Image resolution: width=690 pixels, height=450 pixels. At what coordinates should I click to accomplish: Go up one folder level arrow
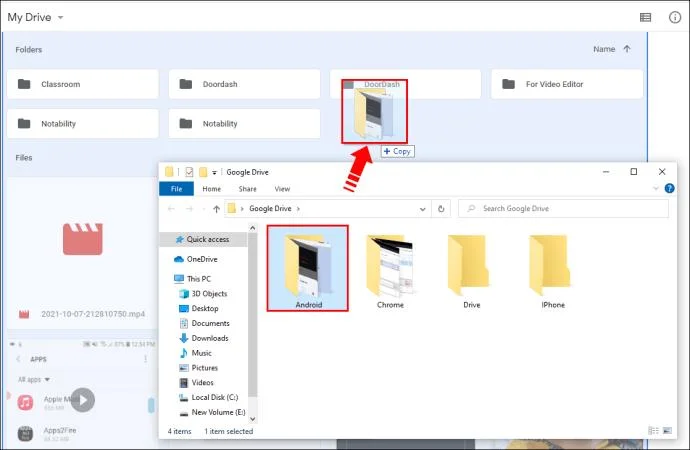pyautogui.click(x=216, y=209)
